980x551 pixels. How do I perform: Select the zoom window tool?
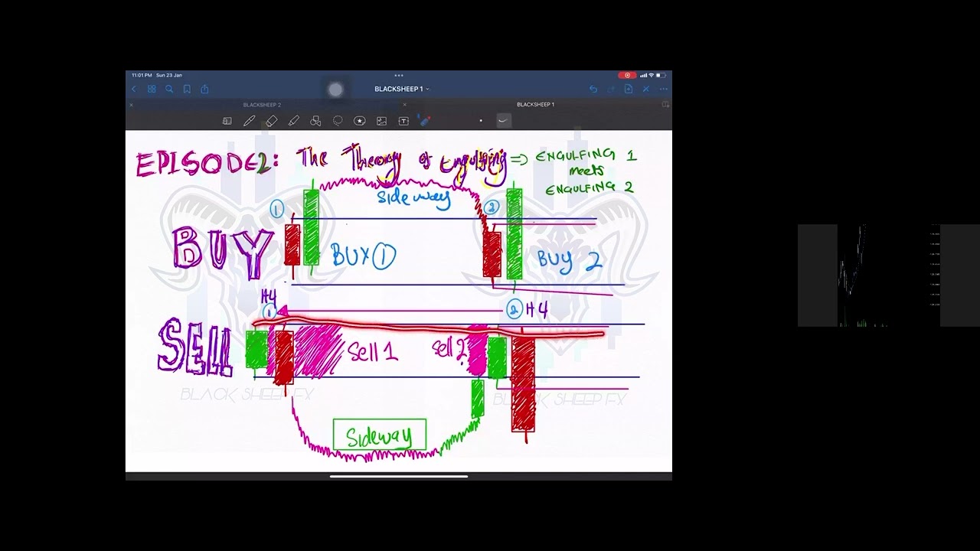(227, 121)
